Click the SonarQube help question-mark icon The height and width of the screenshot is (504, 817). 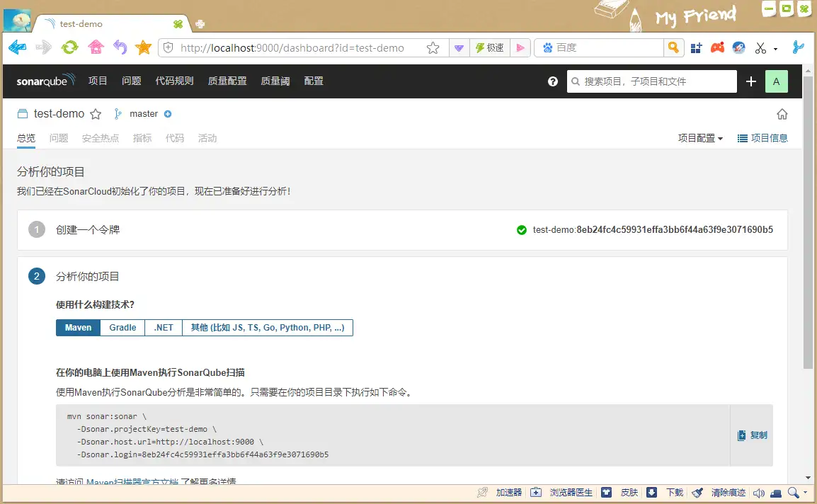click(x=553, y=81)
